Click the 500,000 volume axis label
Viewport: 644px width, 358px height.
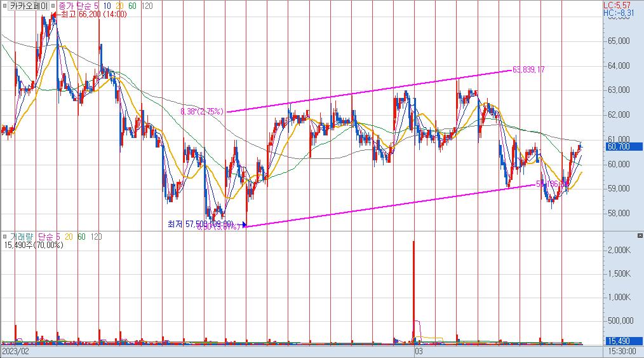point(621,320)
